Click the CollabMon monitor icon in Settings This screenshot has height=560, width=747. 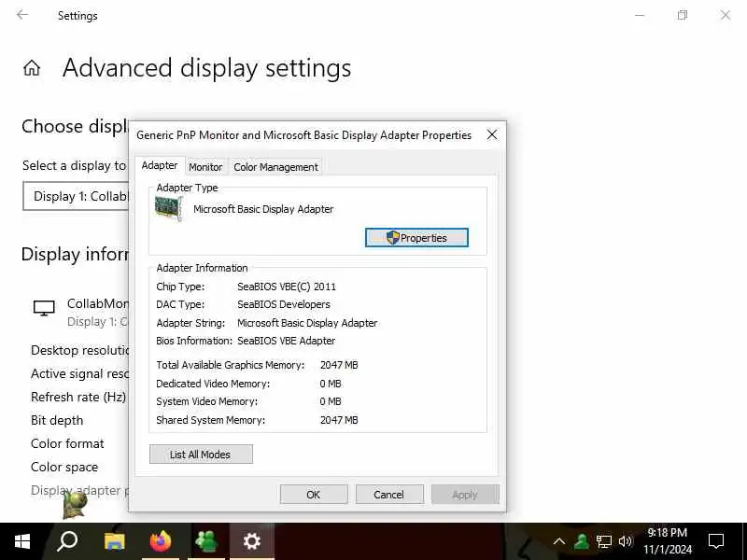click(44, 308)
